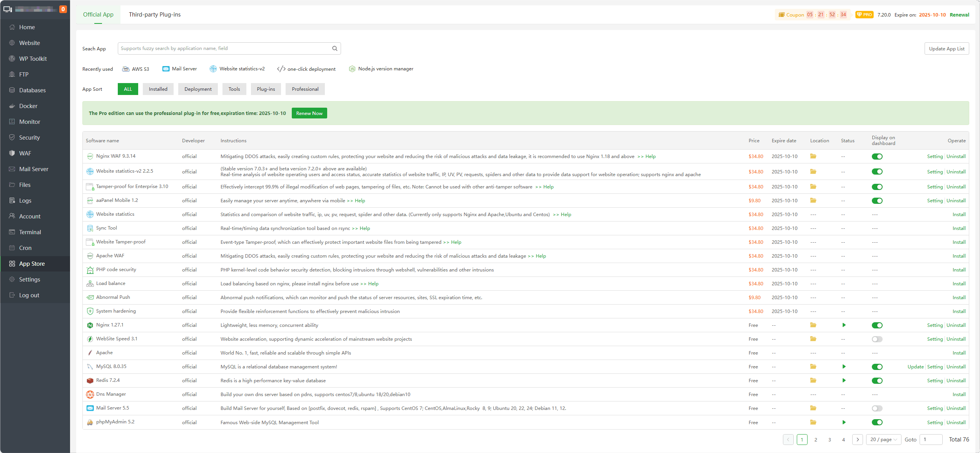This screenshot has height=453, width=980.
Task: Open Nginx WAF folder location icon
Action: coord(813,156)
